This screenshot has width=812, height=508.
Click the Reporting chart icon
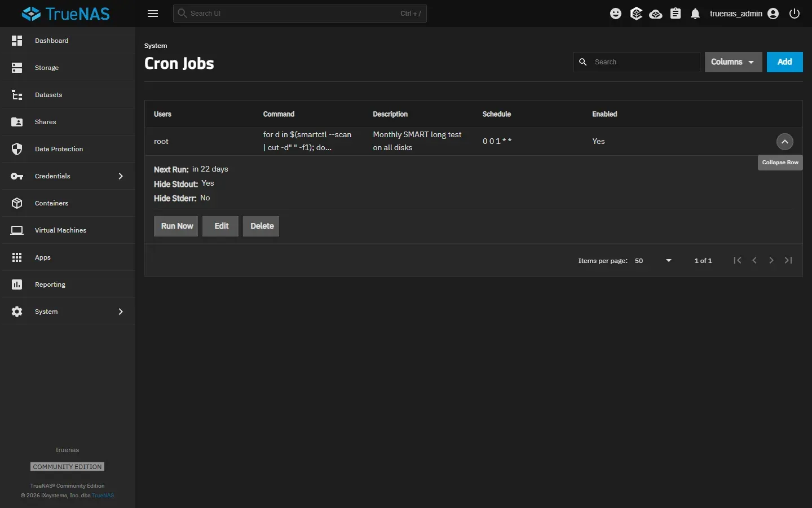click(x=17, y=284)
